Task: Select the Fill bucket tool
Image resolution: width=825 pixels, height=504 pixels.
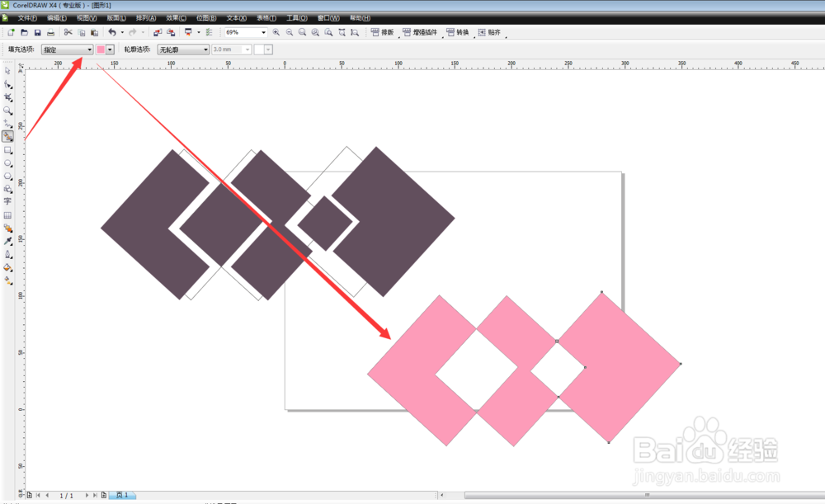Action: coord(7,268)
